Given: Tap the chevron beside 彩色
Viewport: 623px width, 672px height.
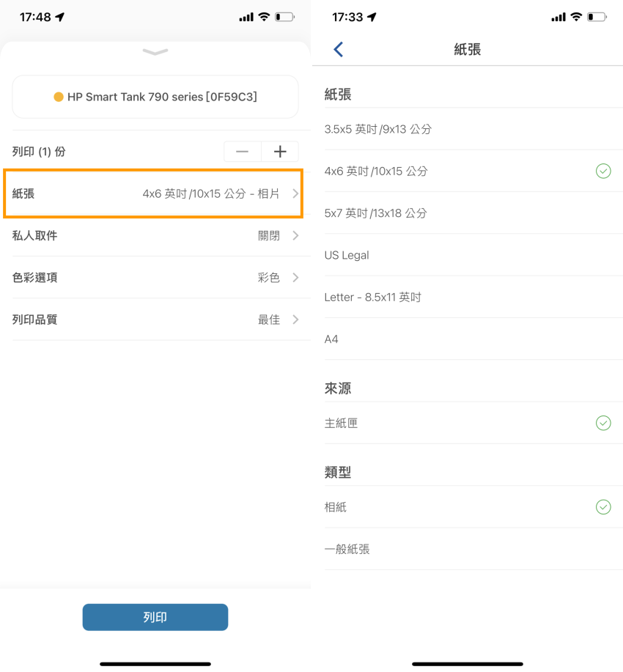Looking at the screenshot, I should click(295, 277).
